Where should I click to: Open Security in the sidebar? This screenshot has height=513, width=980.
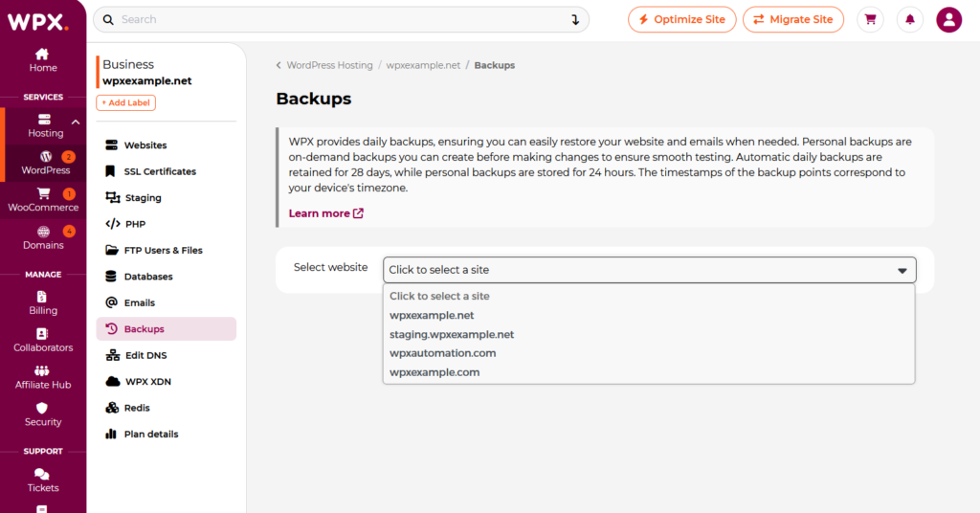(x=42, y=415)
